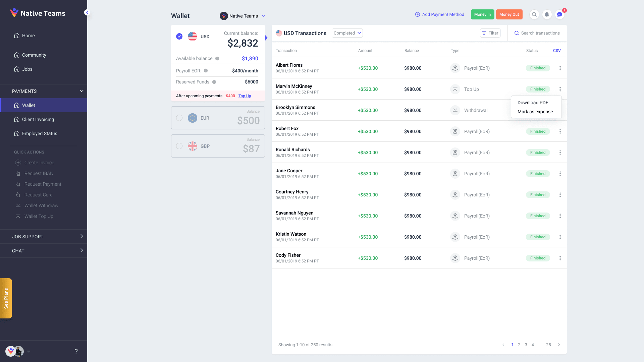Deselect the checked USD wallet
The image size is (644, 362).
[179, 37]
